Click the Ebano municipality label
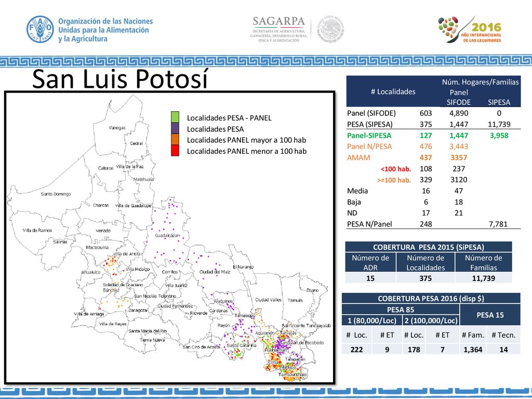This screenshot has height=399, width=532. click(x=312, y=290)
